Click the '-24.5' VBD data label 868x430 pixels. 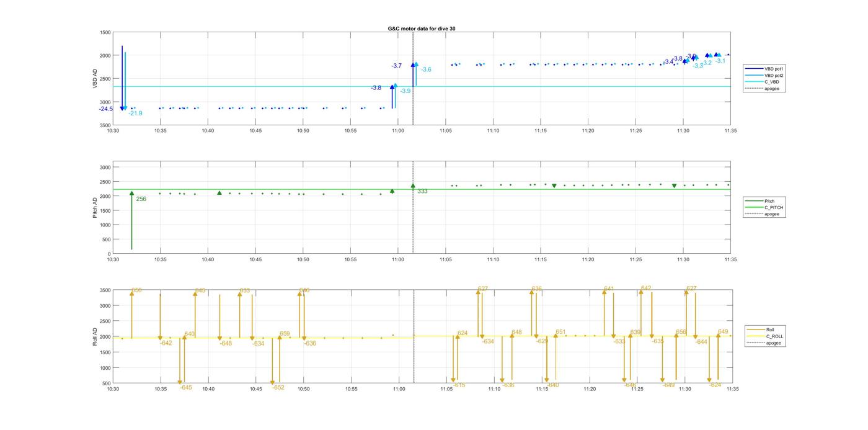pos(106,109)
